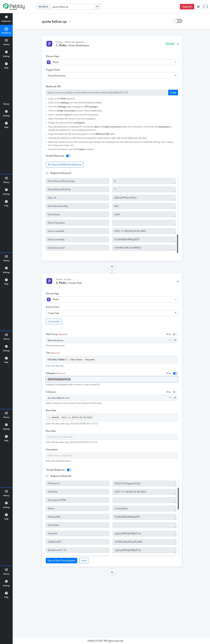
Task: Toggle Simple Response in the Create Task step
Action: [x=69, y=470]
